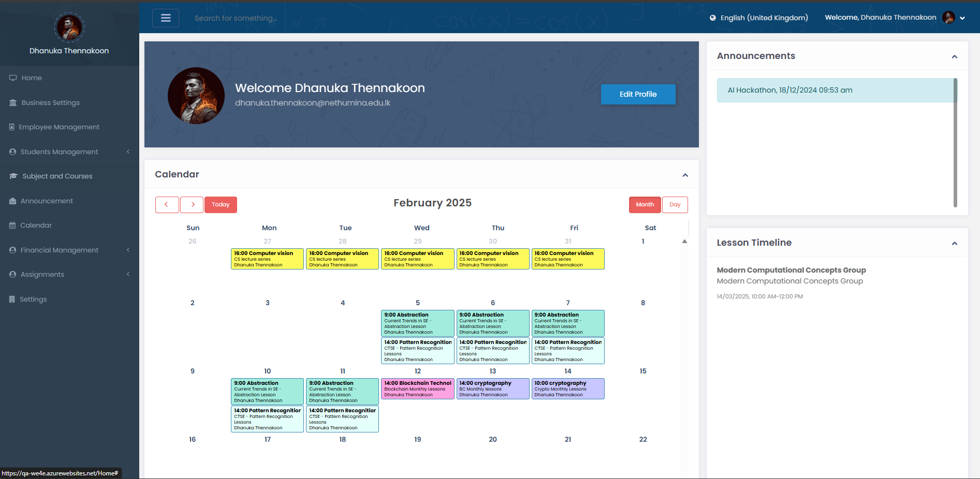This screenshot has width=980, height=479.
Task: Click the Subject and Courses graduation cap icon
Action: (13, 176)
